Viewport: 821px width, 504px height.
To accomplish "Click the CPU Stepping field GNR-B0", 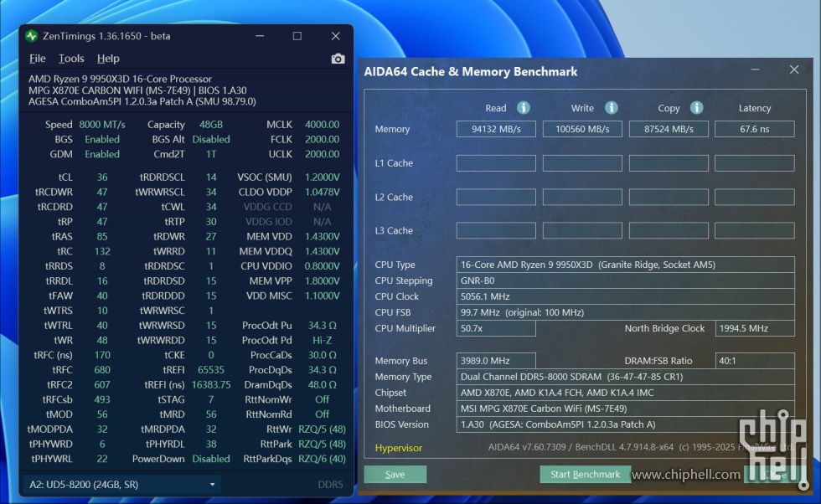I will 625,280.
